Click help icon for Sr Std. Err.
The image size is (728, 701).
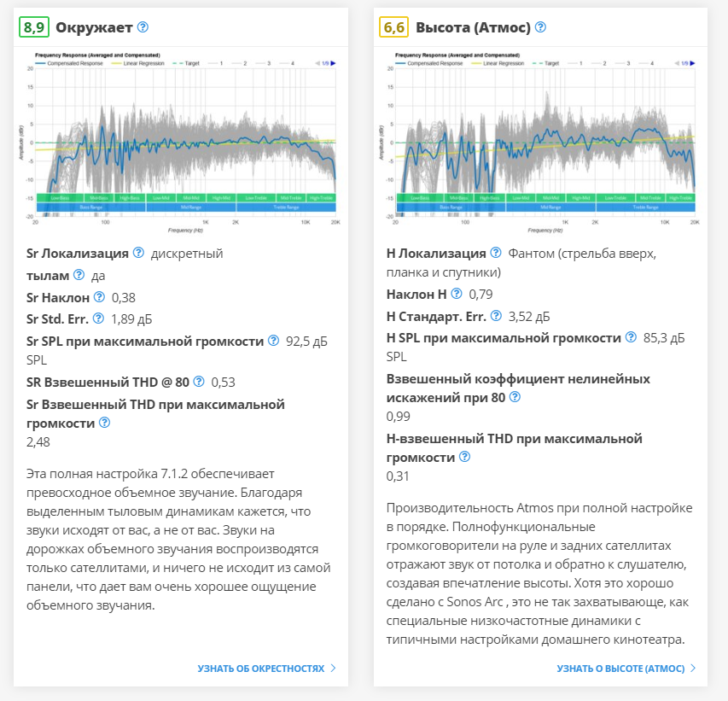click(x=98, y=318)
